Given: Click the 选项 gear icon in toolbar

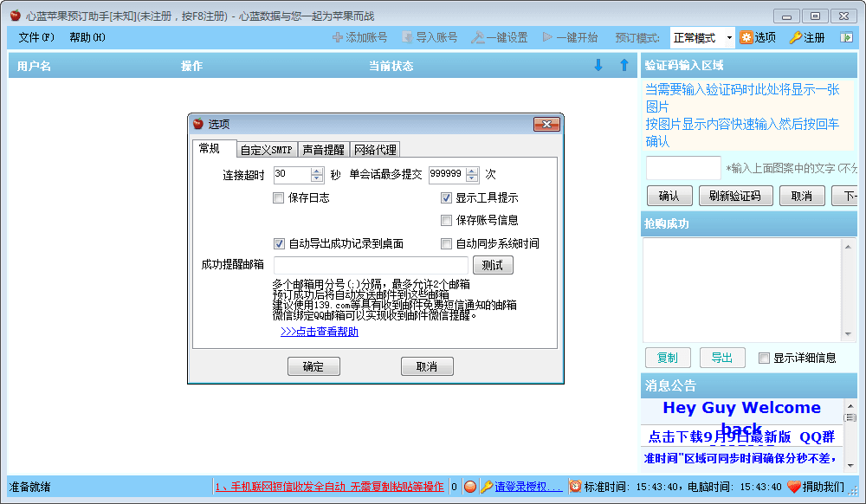Looking at the screenshot, I should click(746, 37).
